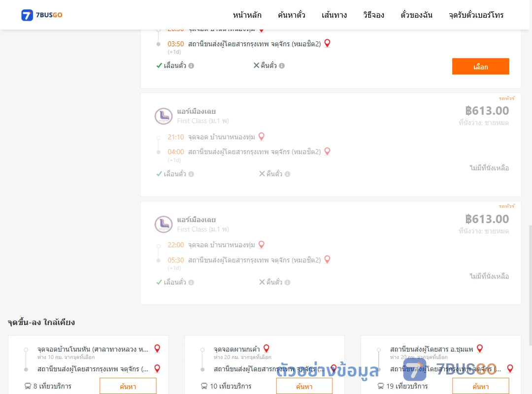Click the orange เลือก button

pyautogui.click(x=480, y=66)
